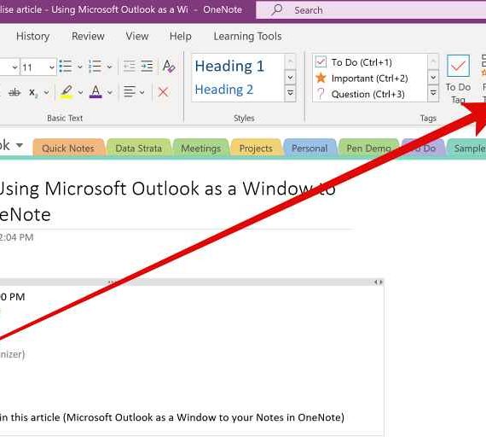
Task: Expand the Styles gallery
Action: coord(291,93)
